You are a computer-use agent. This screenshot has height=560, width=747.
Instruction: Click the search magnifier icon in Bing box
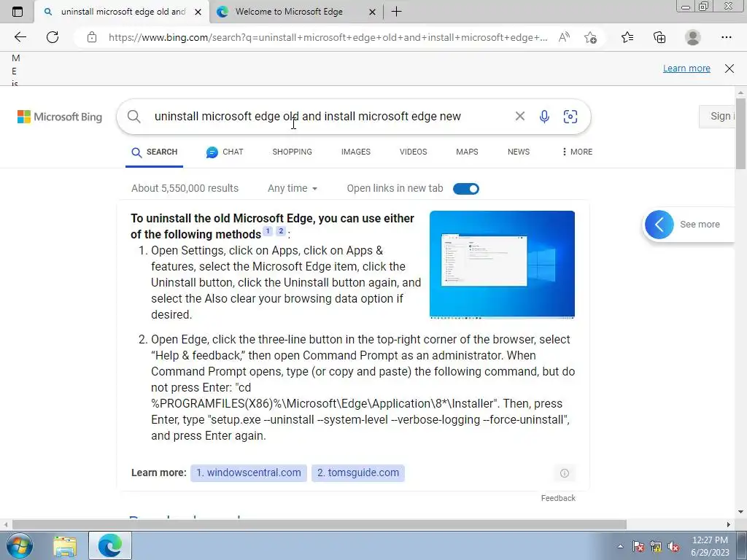tap(134, 117)
